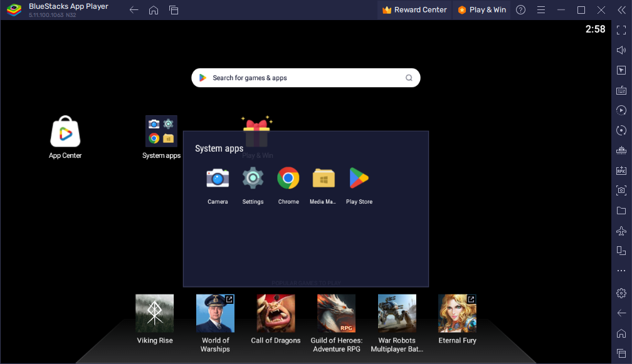Open the hamburger menu in title bar
This screenshot has width=632, height=364.
[541, 9]
